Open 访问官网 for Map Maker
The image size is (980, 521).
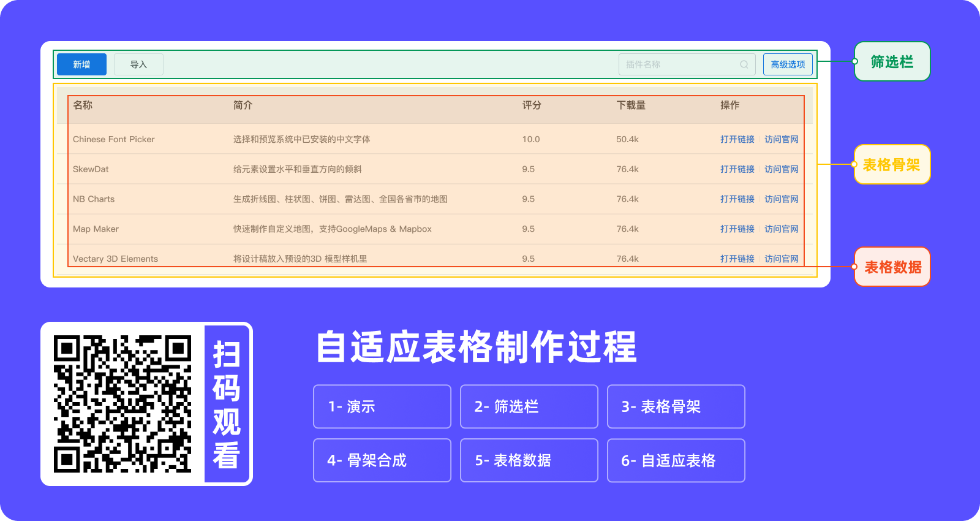click(782, 229)
